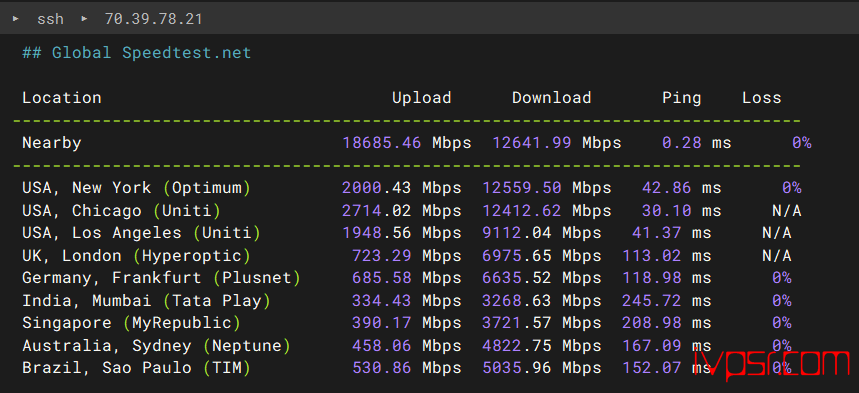859x393 pixels.
Task: Click the Global Speedtest.net heading
Action: click(x=136, y=53)
